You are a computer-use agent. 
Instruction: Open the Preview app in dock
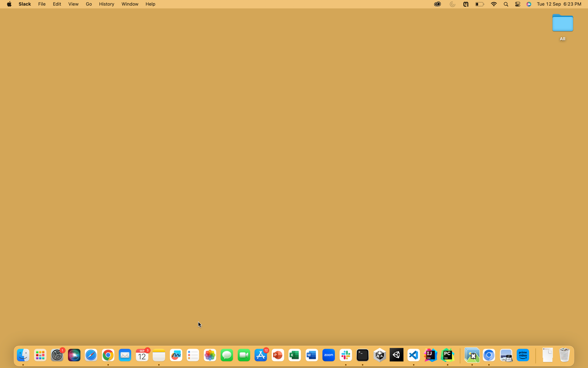(x=472, y=355)
